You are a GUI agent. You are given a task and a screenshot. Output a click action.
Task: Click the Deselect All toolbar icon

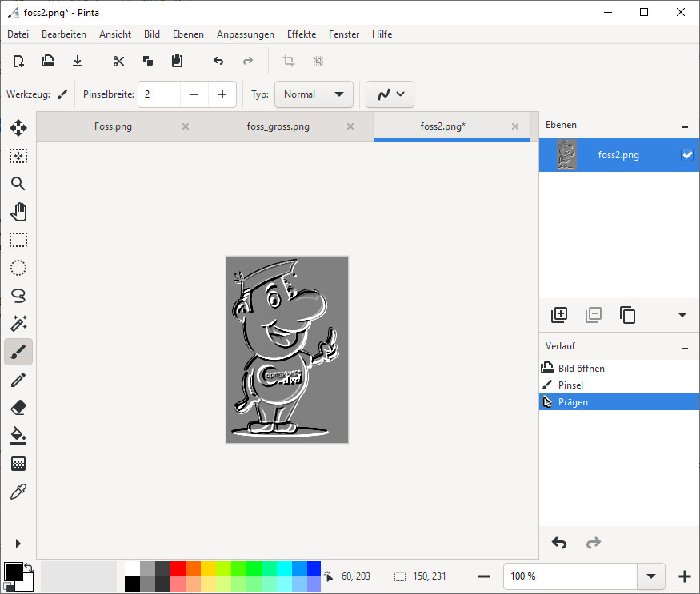pos(318,61)
